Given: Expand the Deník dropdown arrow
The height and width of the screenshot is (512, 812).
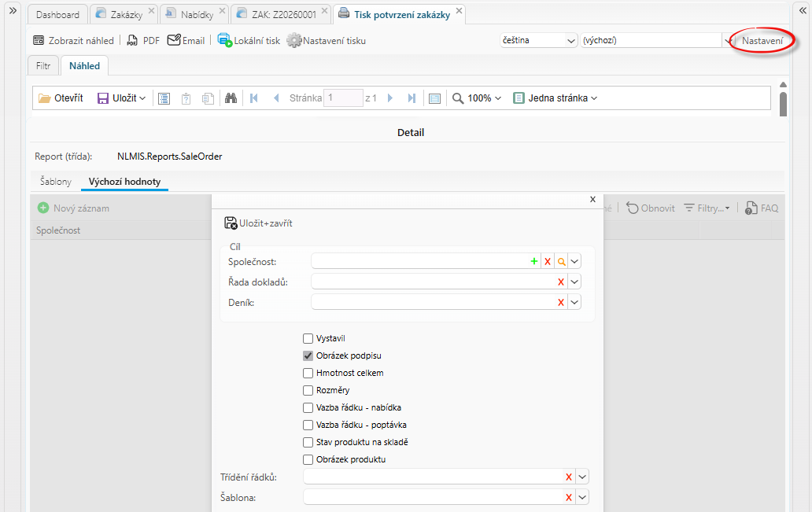Looking at the screenshot, I should [574, 302].
